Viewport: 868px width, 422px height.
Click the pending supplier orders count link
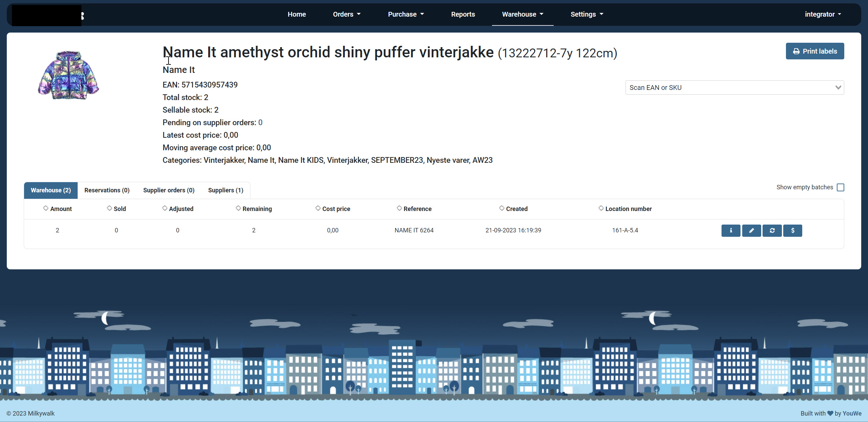pyautogui.click(x=260, y=122)
